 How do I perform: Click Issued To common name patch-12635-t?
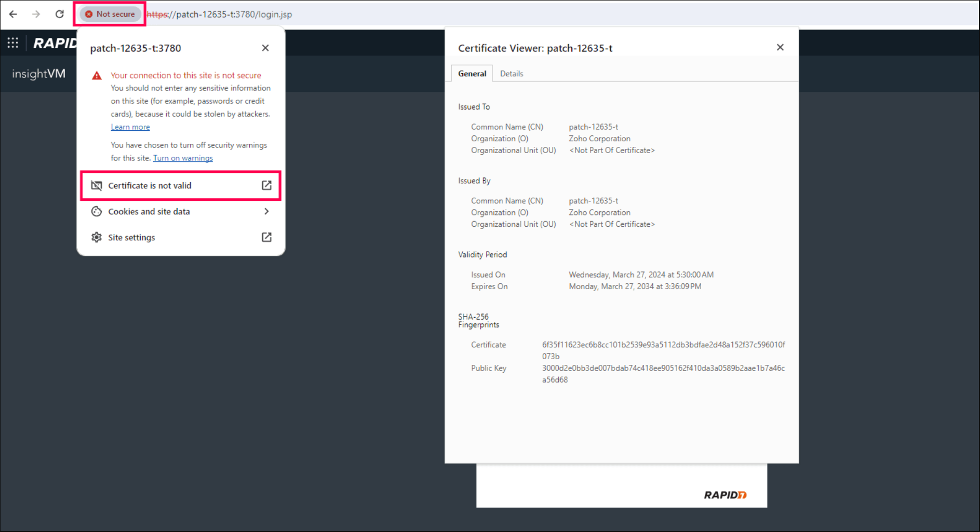coord(593,127)
